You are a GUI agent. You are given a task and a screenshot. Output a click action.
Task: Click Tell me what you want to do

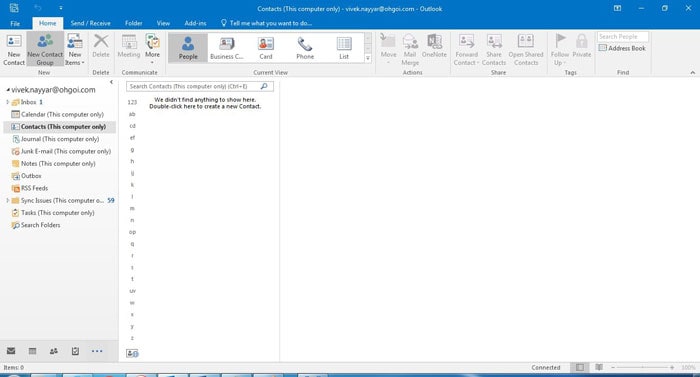click(267, 23)
